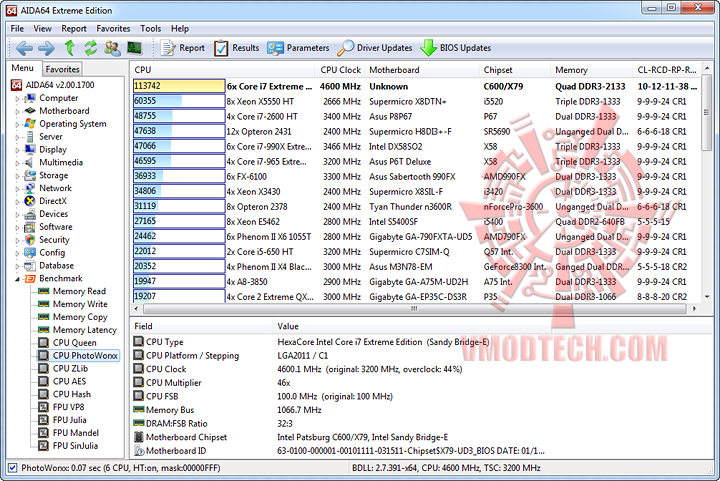Select the Config icon in the tree
The width and height of the screenshot is (720, 481).
point(30,252)
